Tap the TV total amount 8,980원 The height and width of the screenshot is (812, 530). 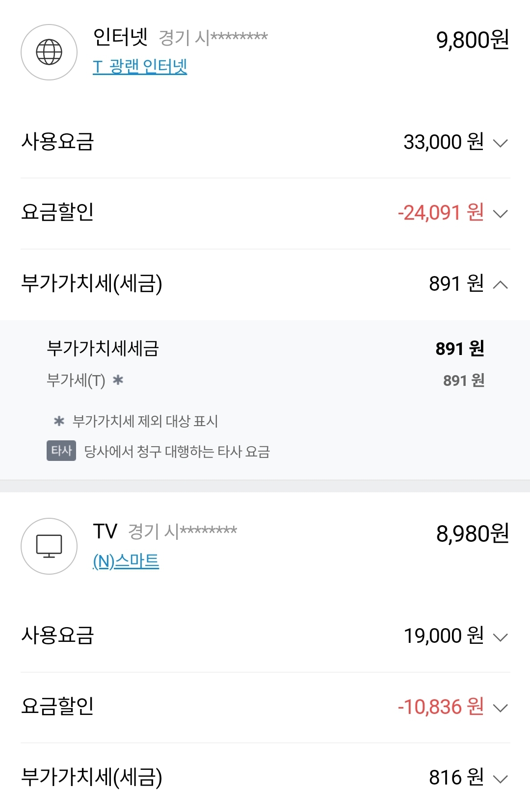tap(472, 533)
